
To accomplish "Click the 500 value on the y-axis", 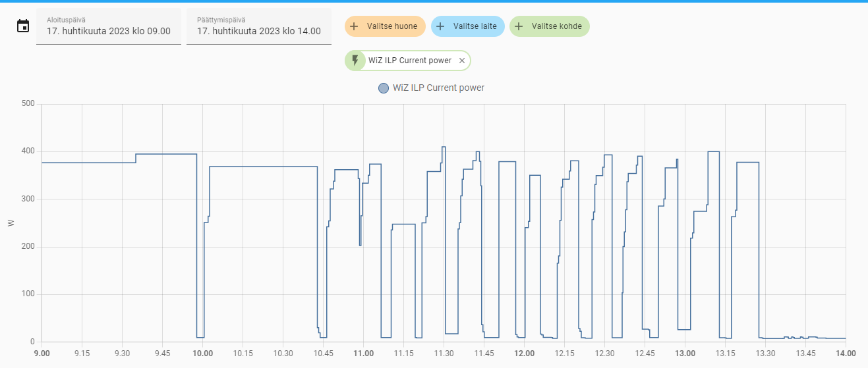I will click(x=27, y=104).
